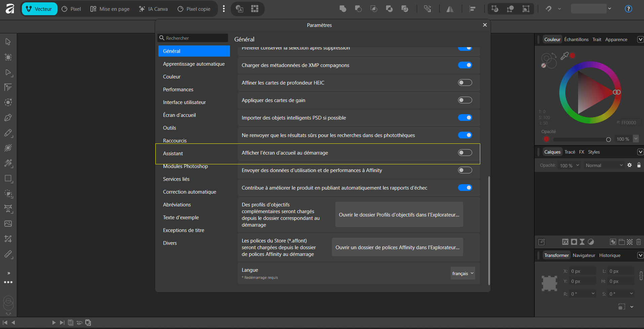Toggle Importer des objets intelligents PSD
Viewport: 644px width, 329px height.
point(465,118)
